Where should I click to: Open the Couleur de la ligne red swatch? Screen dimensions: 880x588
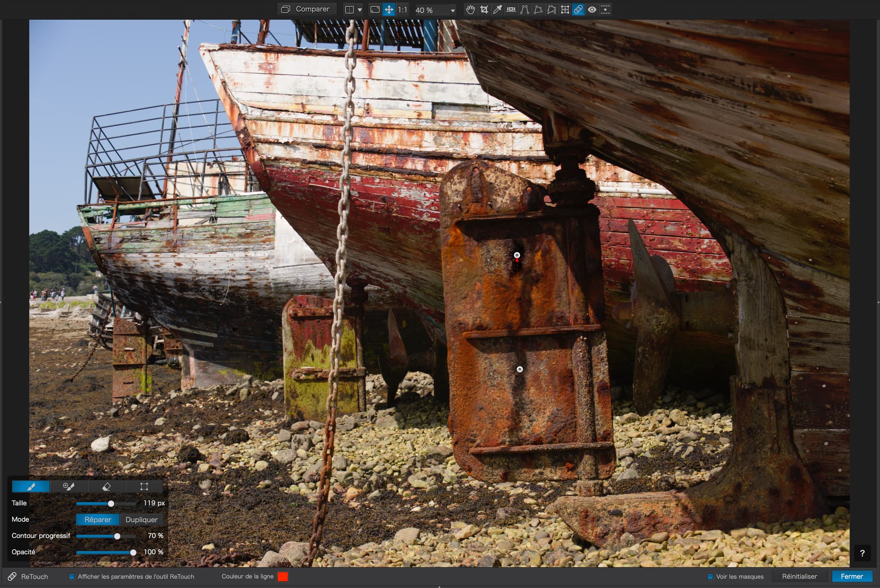283,577
